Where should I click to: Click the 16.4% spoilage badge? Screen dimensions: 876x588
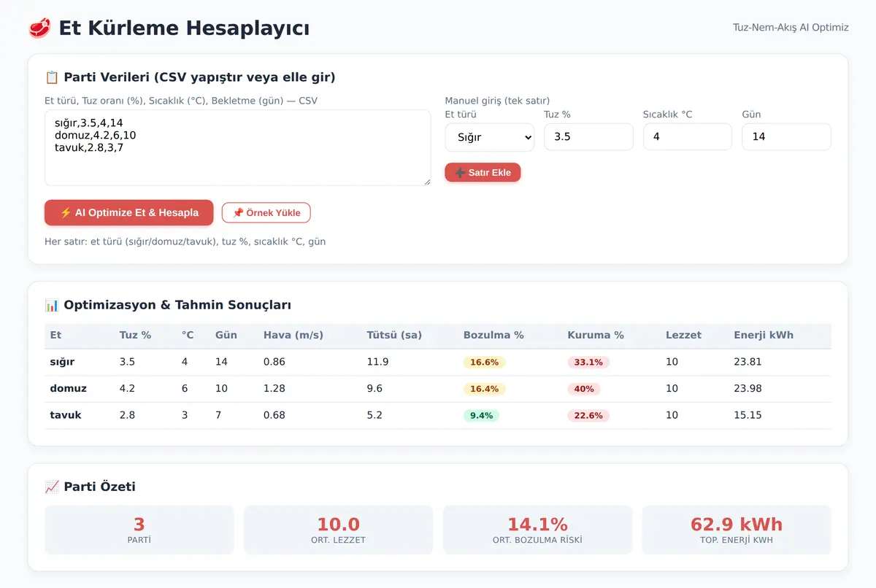point(484,389)
